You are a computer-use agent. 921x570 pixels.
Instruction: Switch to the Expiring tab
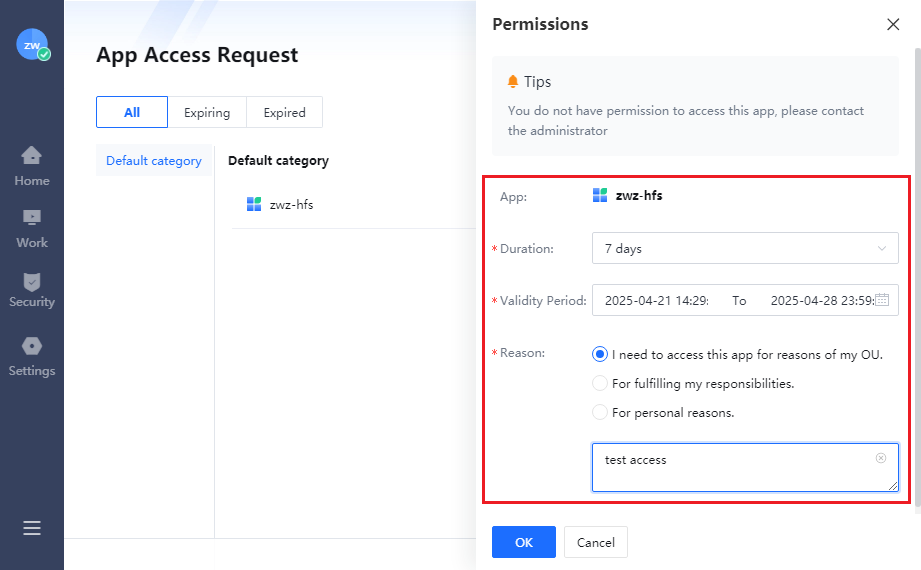click(207, 112)
